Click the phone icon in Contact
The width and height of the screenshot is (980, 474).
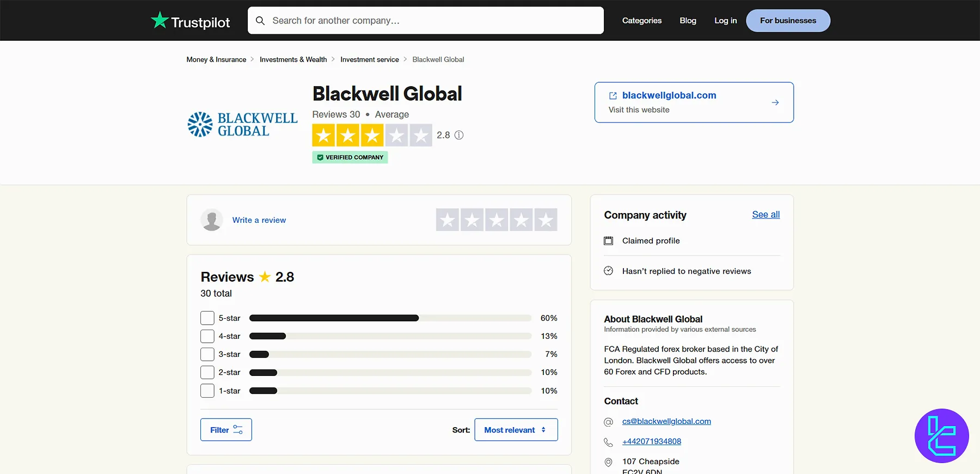(609, 442)
